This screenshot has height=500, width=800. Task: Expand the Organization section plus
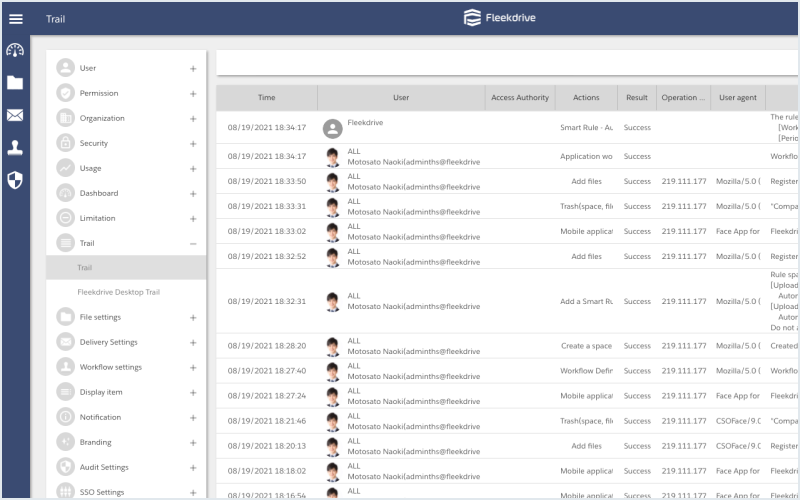(x=193, y=119)
